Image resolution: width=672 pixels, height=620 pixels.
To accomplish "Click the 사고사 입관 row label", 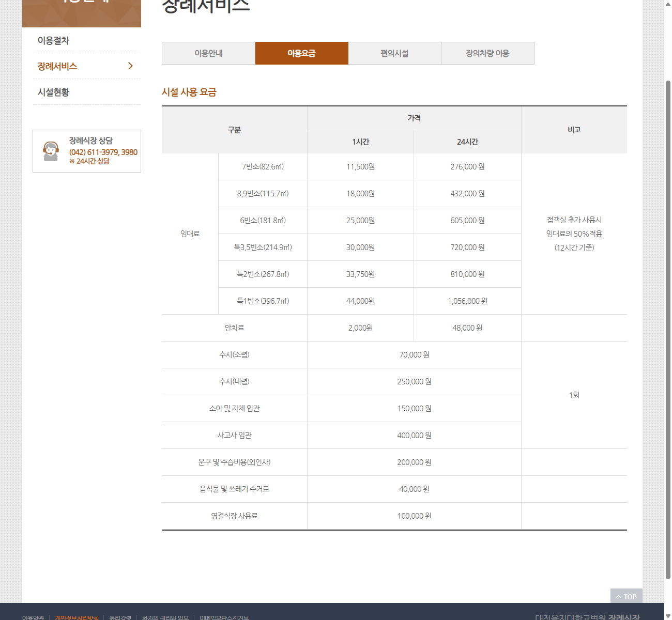I will click(x=234, y=435).
